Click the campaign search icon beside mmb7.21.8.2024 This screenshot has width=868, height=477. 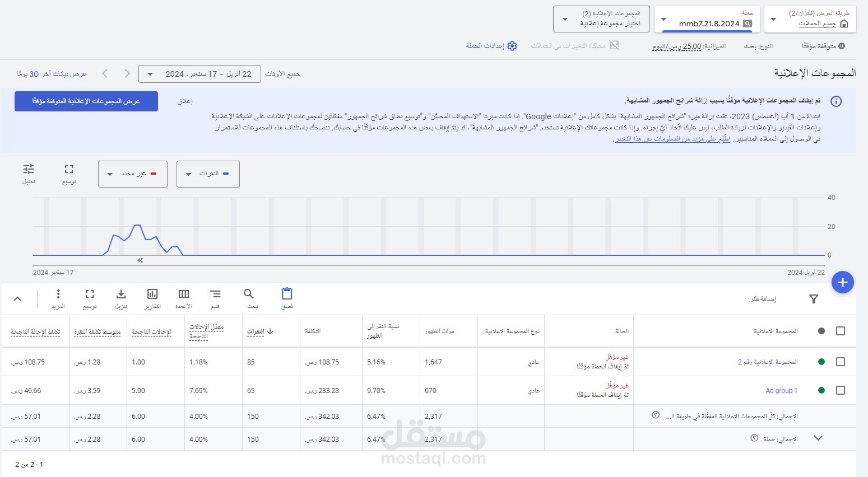[x=748, y=24]
